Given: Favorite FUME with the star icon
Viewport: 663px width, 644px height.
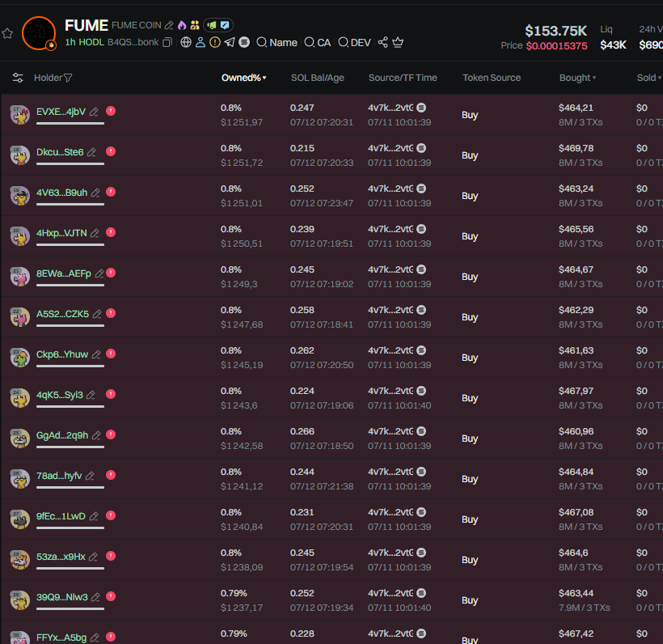Looking at the screenshot, I should (x=7, y=33).
